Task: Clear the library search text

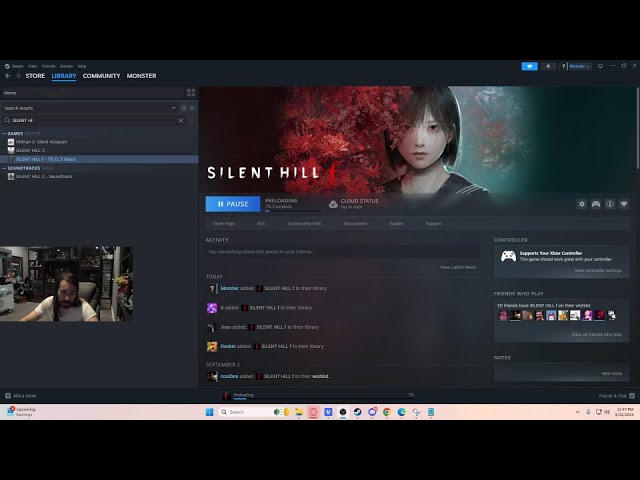Action: click(x=181, y=120)
